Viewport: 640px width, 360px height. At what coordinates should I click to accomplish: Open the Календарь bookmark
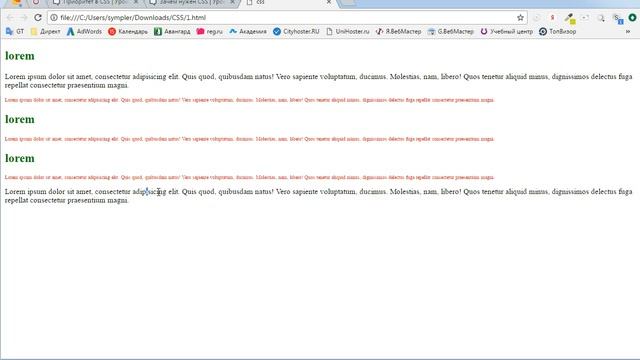coord(128,31)
